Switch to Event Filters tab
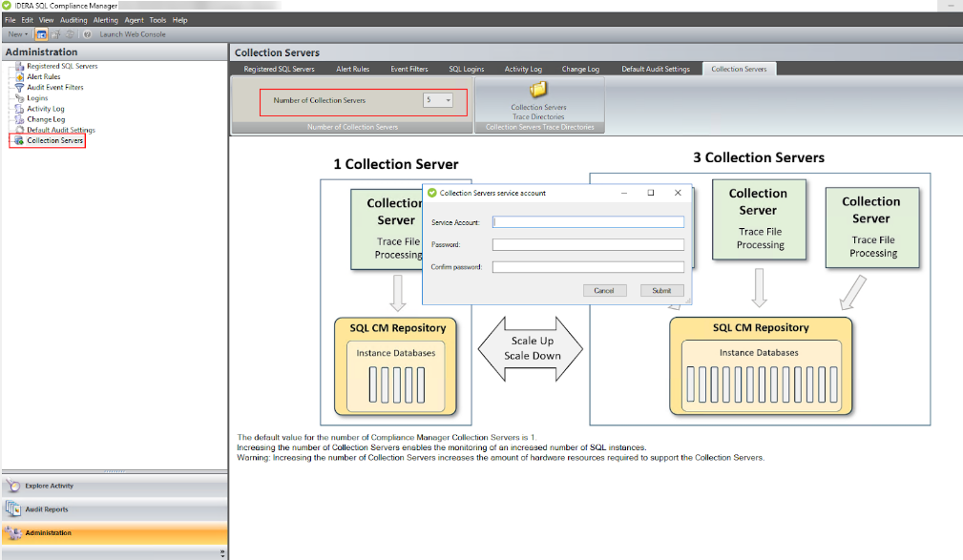The width and height of the screenshot is (963, 560). [409, 69]
